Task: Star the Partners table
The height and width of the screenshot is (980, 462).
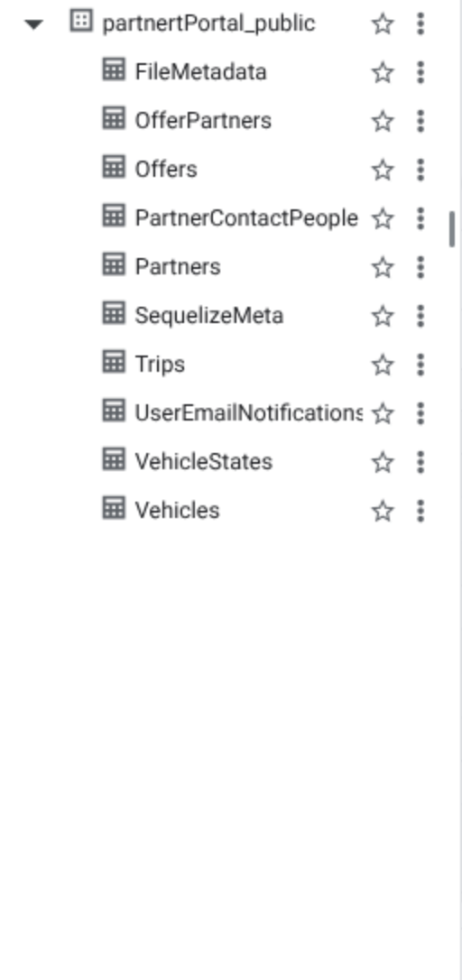Action: (383, 267)
